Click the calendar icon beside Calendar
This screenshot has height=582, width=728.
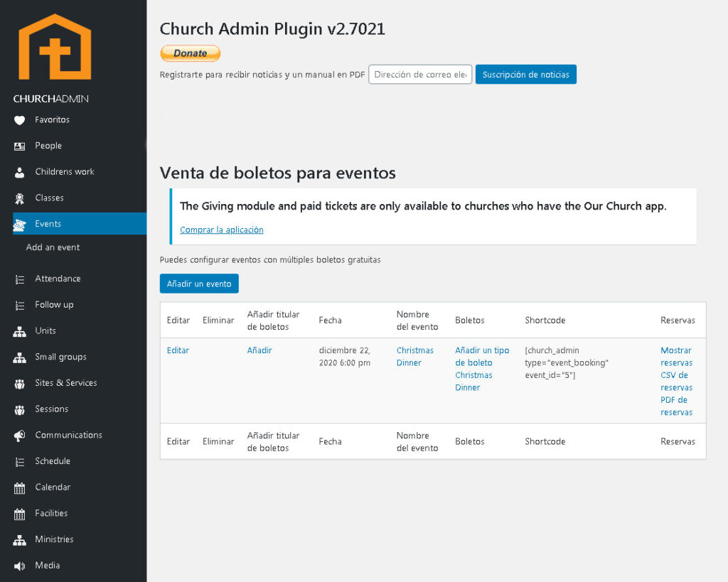[20, 487]
